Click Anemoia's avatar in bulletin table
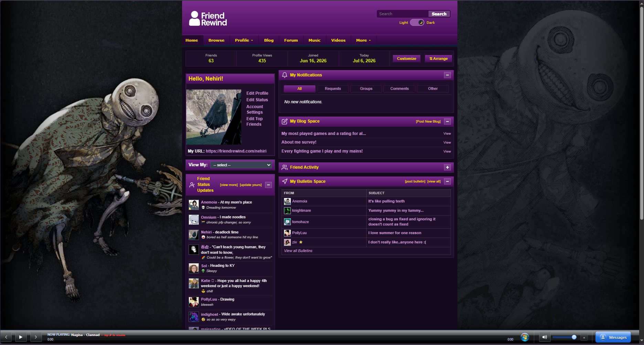 [287, 201]
